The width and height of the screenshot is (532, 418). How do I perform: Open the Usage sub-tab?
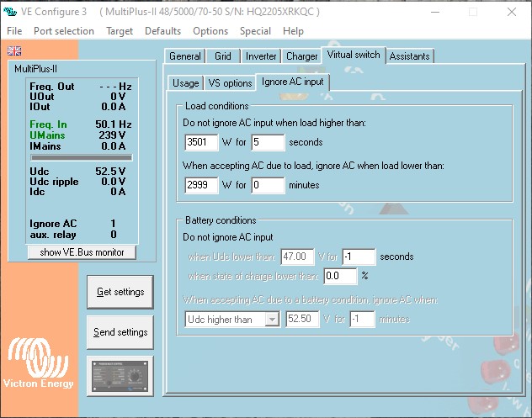tap(185, 83)
